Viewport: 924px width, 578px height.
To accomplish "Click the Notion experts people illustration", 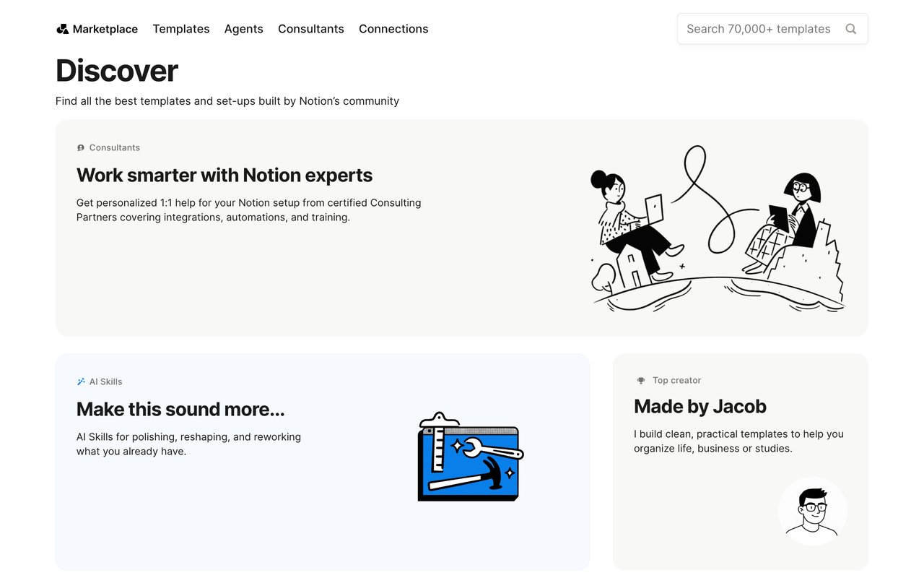I will 718,228.
